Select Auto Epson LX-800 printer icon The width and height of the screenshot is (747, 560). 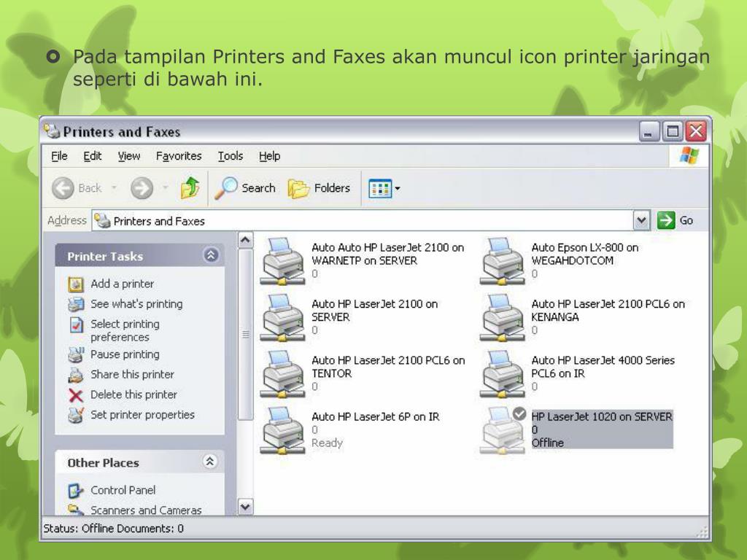click(502, 261)
